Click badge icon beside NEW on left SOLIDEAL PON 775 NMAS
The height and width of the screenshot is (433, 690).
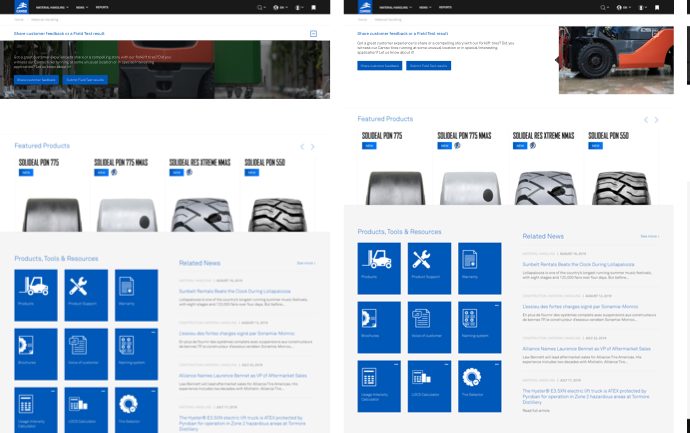(x=114, y=172)
